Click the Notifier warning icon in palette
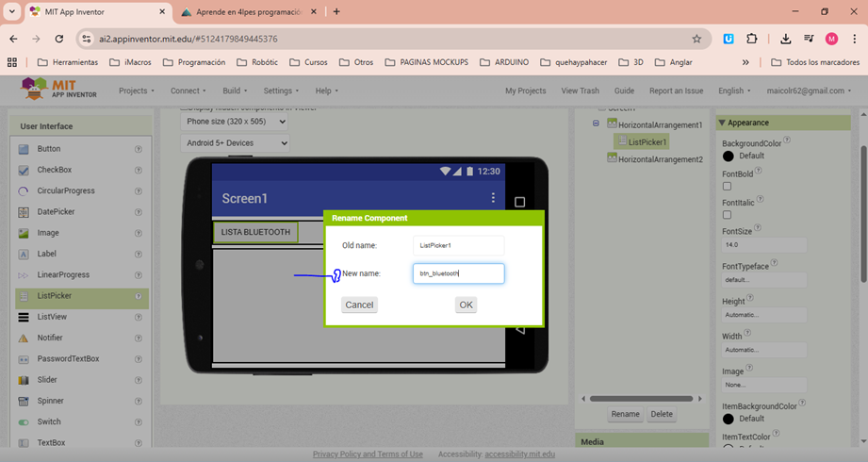The image size is (868, 462). pos(24,338)
